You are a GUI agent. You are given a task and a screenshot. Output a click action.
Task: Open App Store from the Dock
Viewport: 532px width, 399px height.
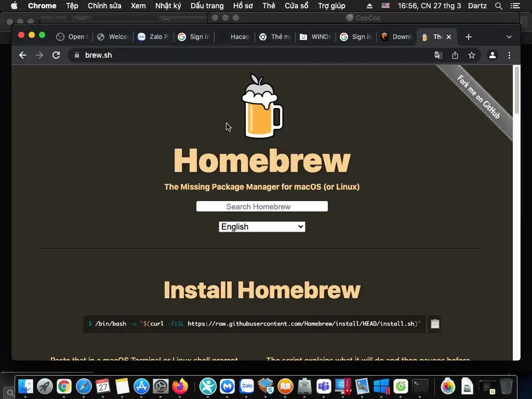141,386
